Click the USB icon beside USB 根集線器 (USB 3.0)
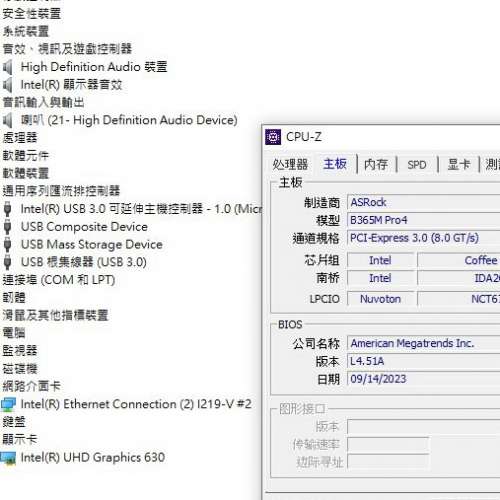This screenshot has width=500, height=500. 7,262
